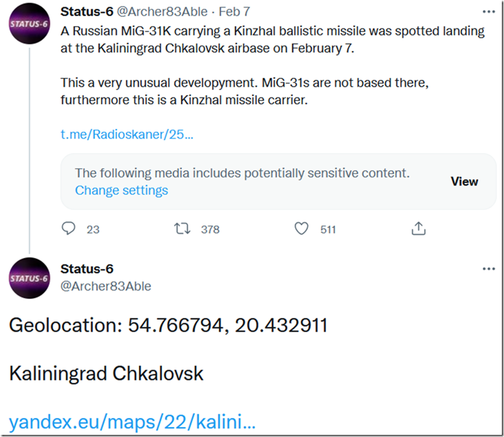Click the retweet arrows icon
This screenshot has height=437, width=504.
(182, 229)
